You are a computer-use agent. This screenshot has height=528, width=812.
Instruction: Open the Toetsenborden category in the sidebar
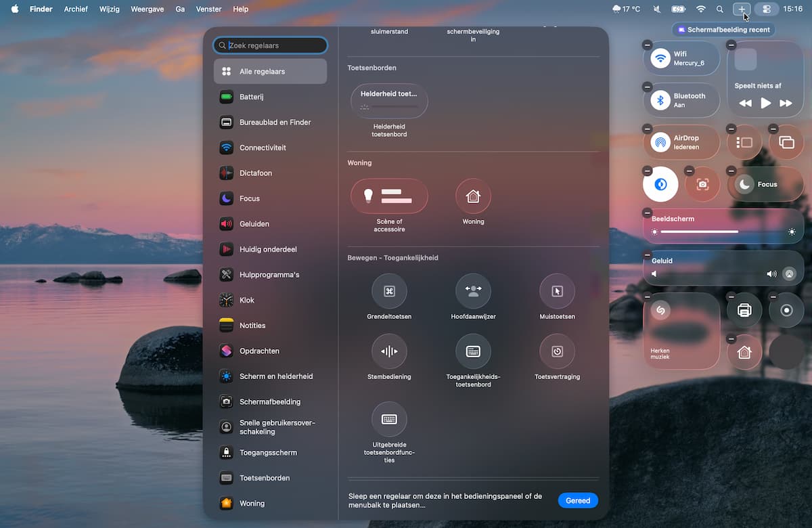tap(265, 478)
